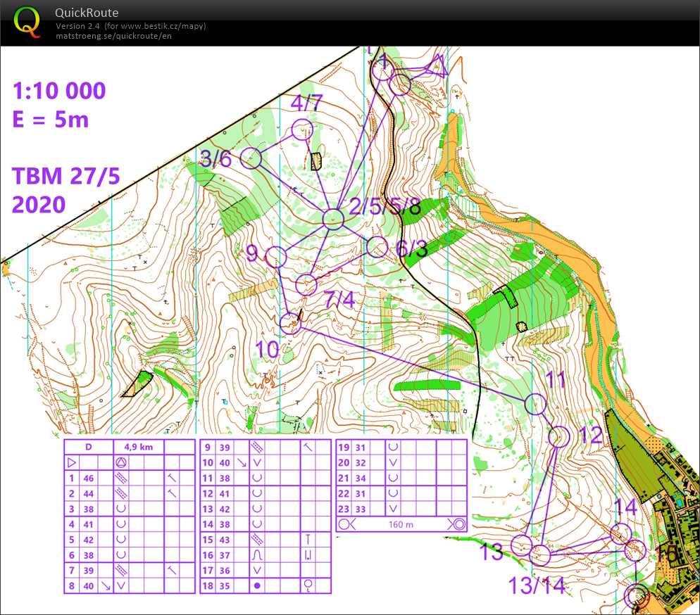Click the control circle labeled 7/4
This screenshot has width=700, height=615.
(x=306, y=285)
